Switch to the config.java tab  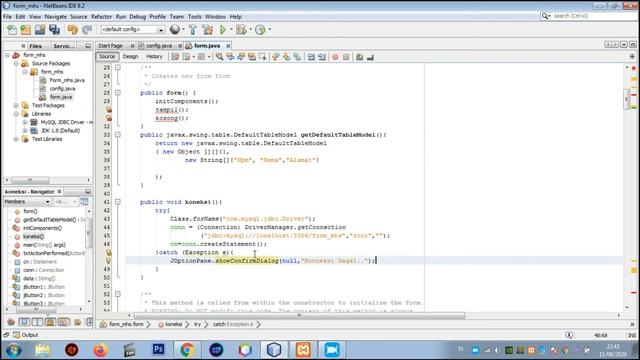(159, 46)
